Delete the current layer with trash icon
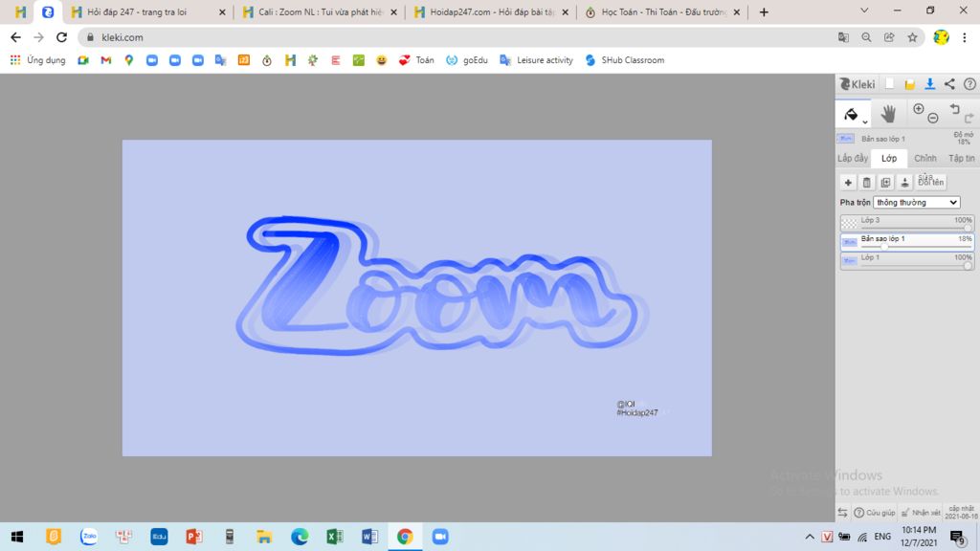Viewport: 980px width, 551px height. [x=867, y=183]
